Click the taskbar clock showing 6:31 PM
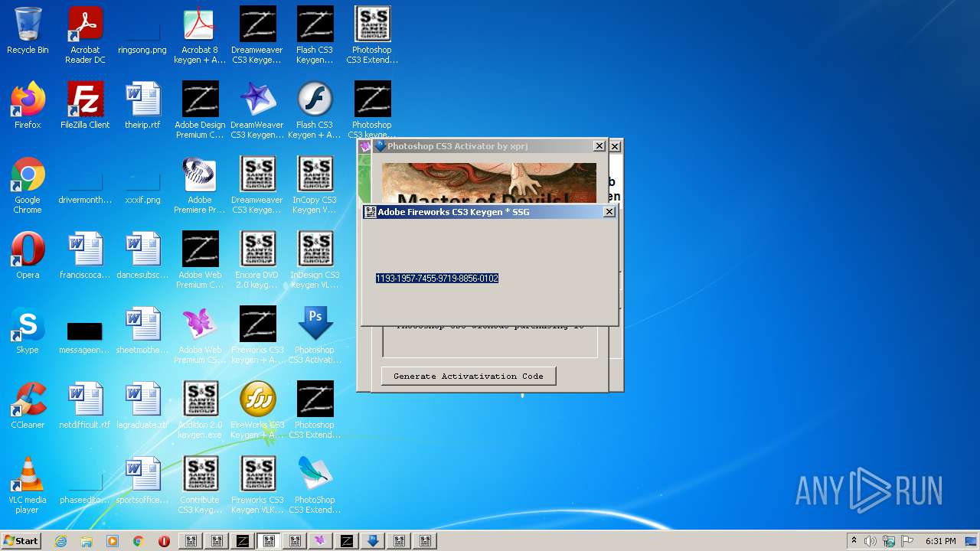This screenshot has width=980, height=551. coord(940,541)
